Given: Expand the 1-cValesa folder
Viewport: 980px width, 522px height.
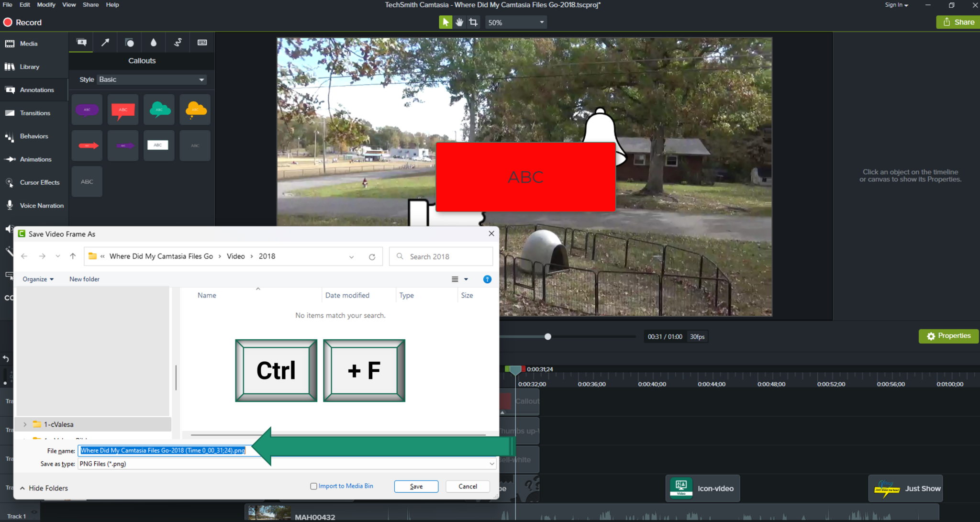Looking at the screenshot, I should click(24, 424).
